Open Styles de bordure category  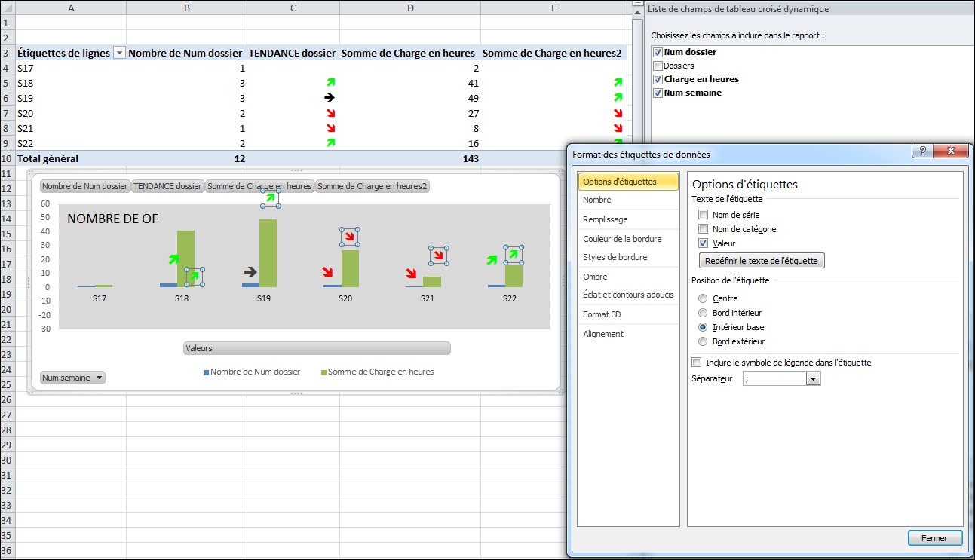coord(628,257)
